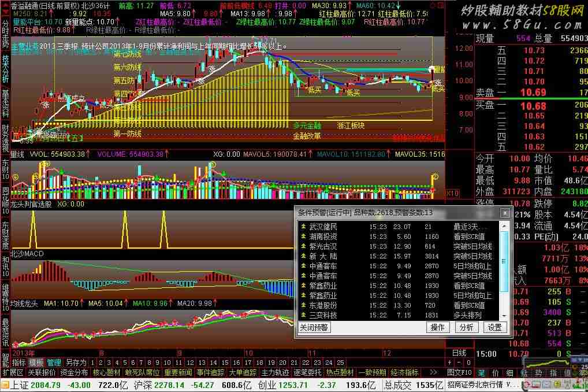Close the 条件预警 alert dialog
This screenshot has width=588, height=392.
[x=505, y=213]
